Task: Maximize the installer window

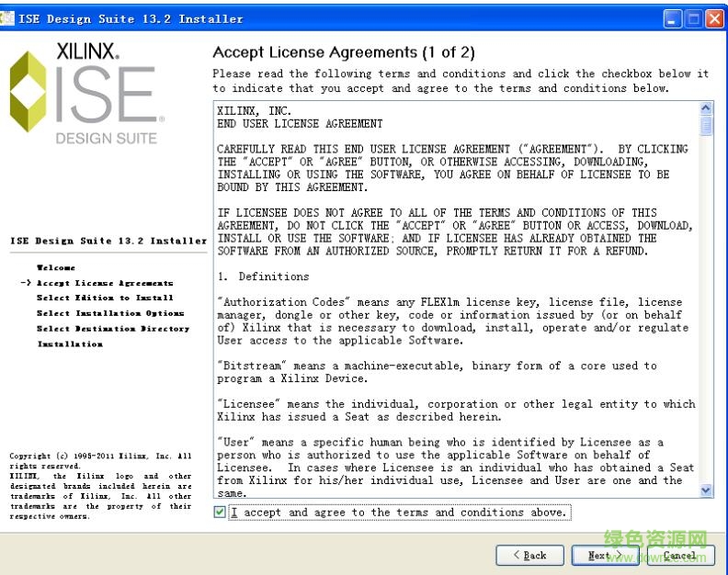Action: tap(694, 18)
